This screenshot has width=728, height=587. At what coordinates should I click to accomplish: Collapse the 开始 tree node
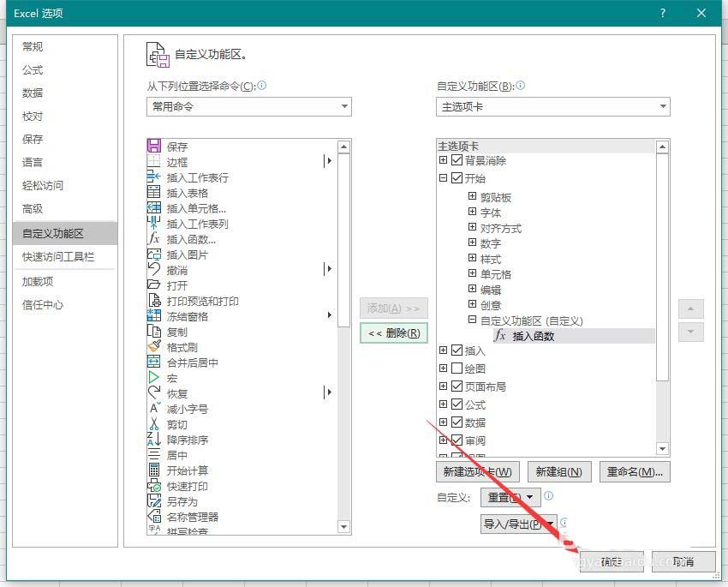[x=443, y=177]
